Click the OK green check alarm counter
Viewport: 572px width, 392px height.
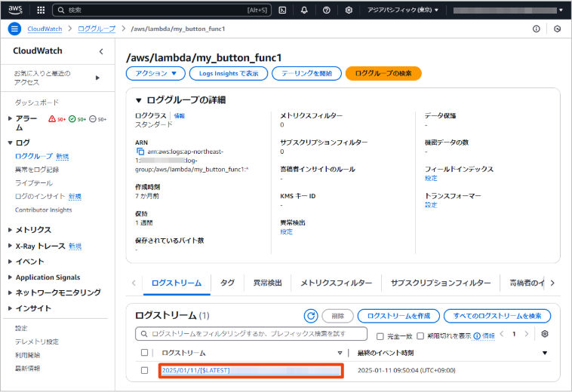click(77, 119)
